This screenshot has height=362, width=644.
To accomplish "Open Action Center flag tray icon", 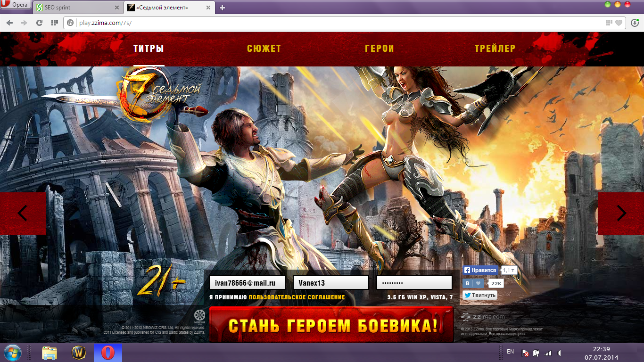I will pos(525,353).
